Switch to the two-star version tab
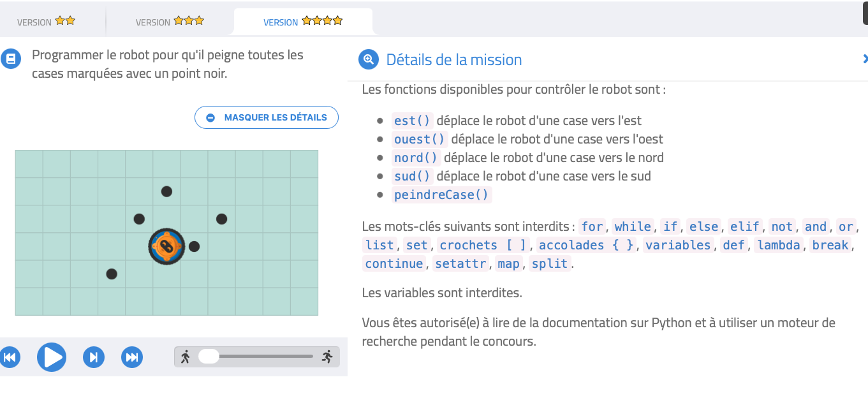The height and width of the screenshot is (398, 868). [47, 22]
